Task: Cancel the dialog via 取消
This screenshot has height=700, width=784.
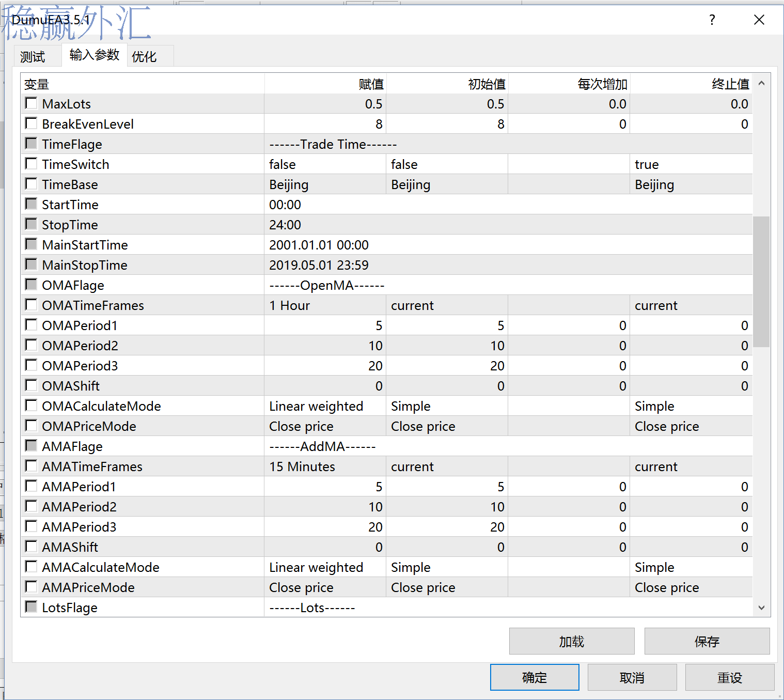Action: pyautogui.click(x=632, y=677)
